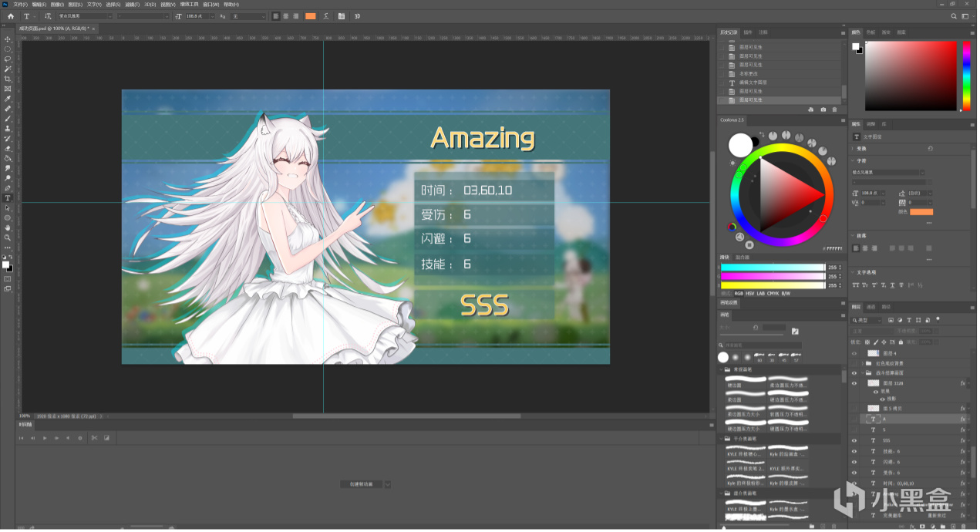980x532 pixels.
Task: Select the Crop tool in toolbar
Action: [8, 79]
